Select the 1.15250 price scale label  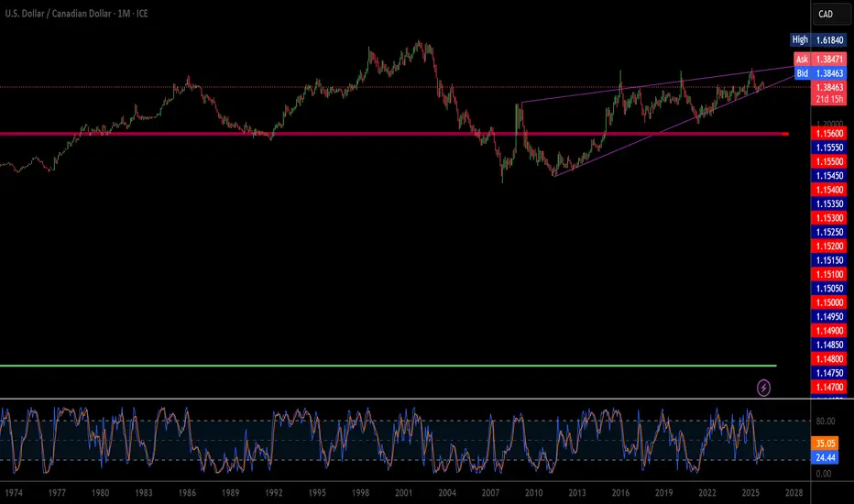(829, 232)
